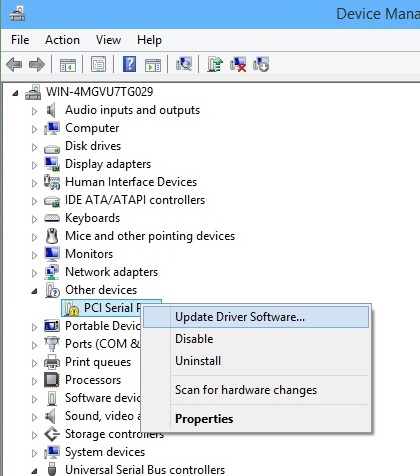Click the Disable device toolbar icon with down arrow
The width and height of the screenshot is (420, 476).
pyautogui.click(x=261, y=64)
